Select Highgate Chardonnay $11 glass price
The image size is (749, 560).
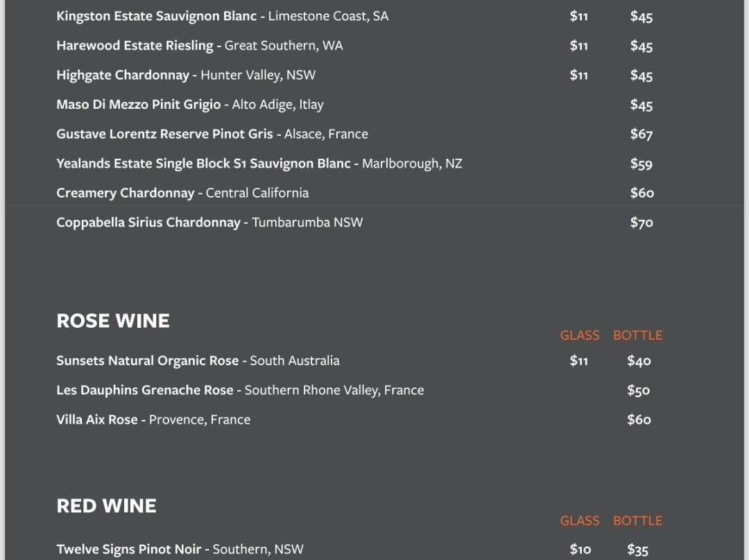click(x=578, y=75)
